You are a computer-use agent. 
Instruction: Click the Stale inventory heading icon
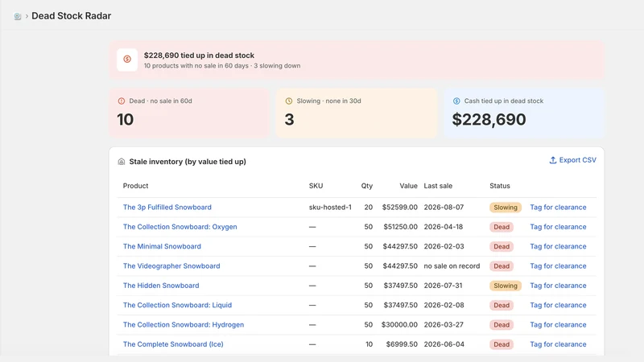122,162
